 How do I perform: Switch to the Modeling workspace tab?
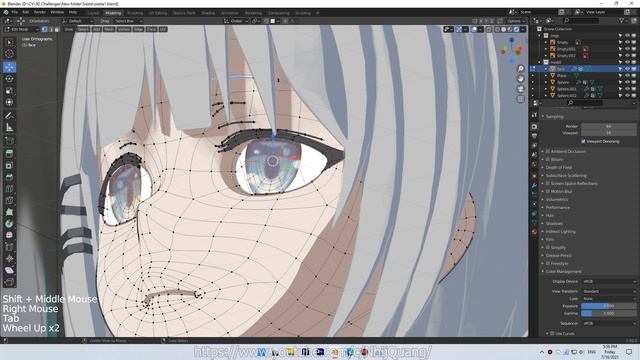pos(113,13)
